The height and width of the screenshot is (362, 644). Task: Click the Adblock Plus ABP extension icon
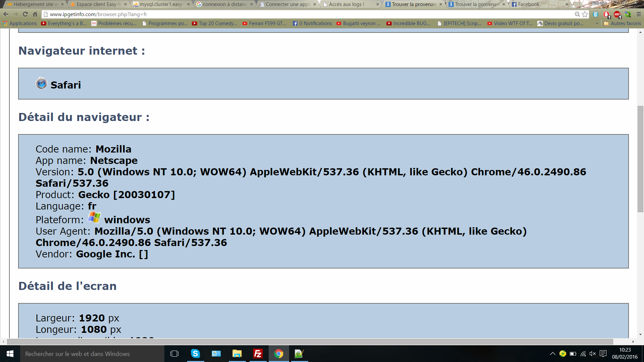[617, 14]
